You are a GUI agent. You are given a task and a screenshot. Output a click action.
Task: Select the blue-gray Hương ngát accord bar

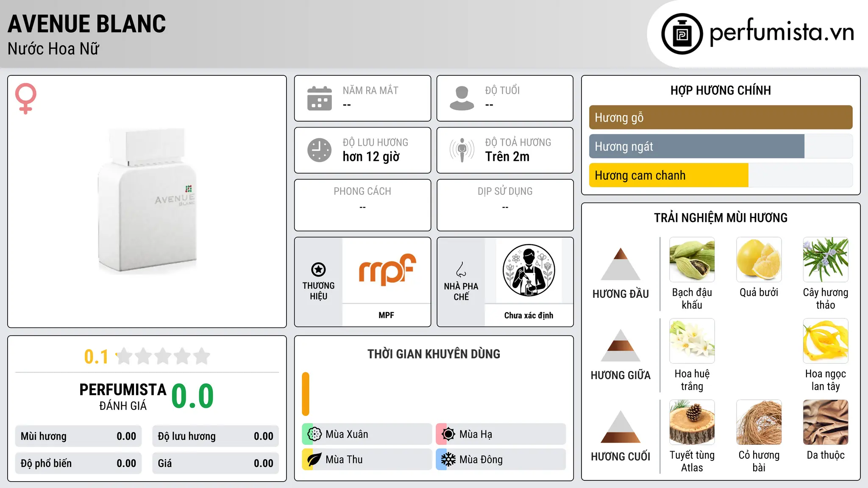click(697, 146)
